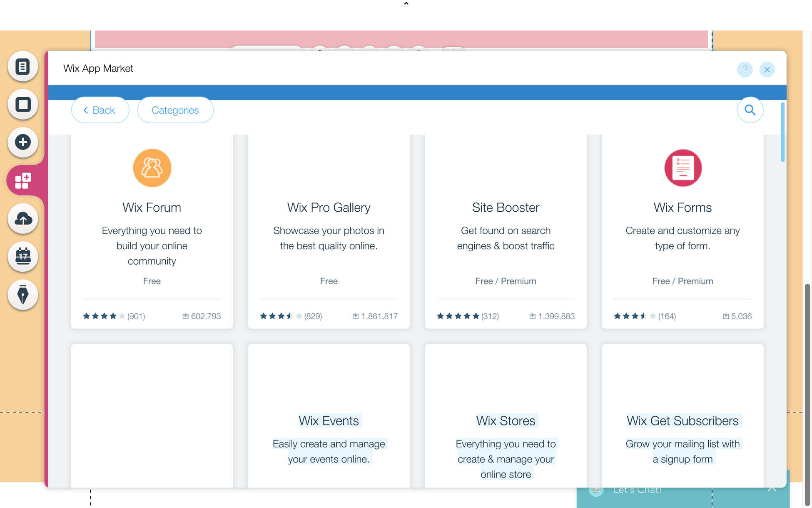Click the Wix Forum orange icon

(x=152, y=168)
